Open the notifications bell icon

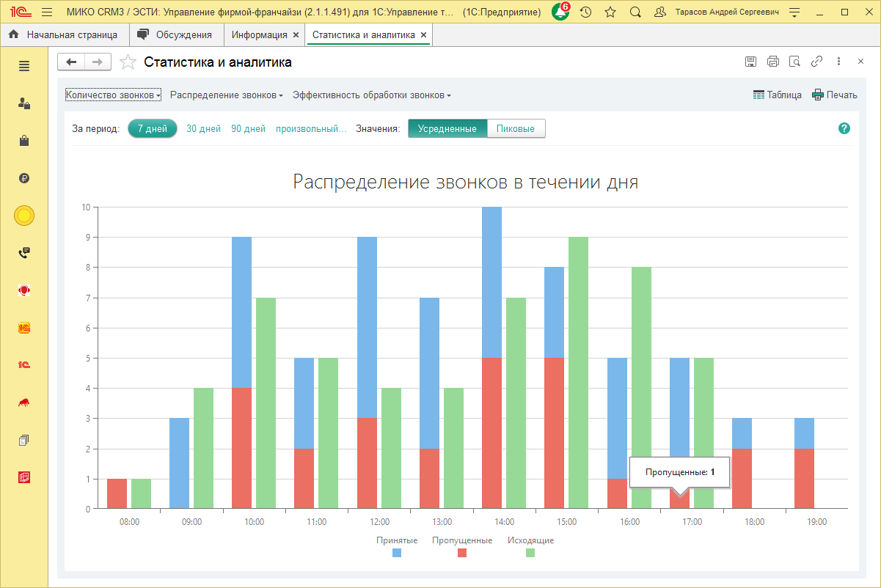[x=560, y=12]
